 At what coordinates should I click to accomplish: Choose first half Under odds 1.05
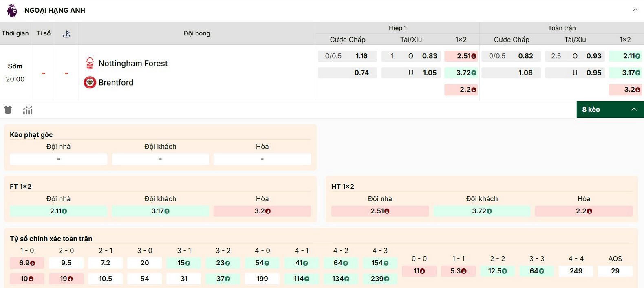(429, 73)
